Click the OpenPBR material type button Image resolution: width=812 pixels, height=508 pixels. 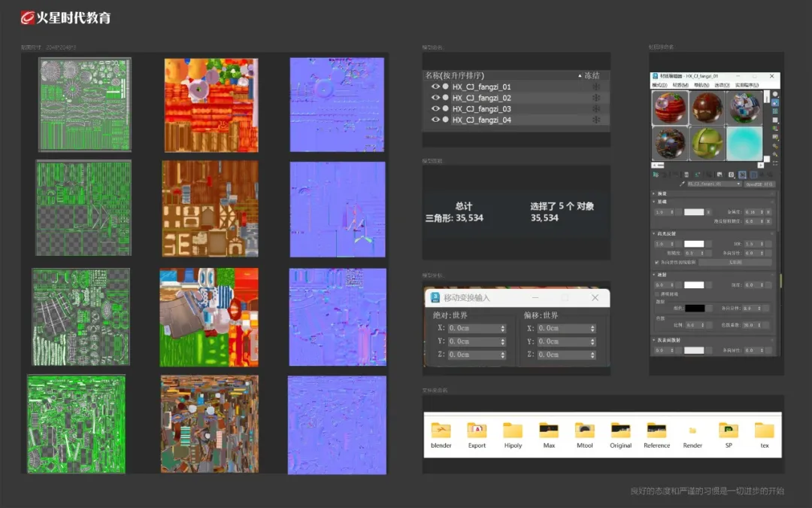pyautogui.click(x=760, y=184)
